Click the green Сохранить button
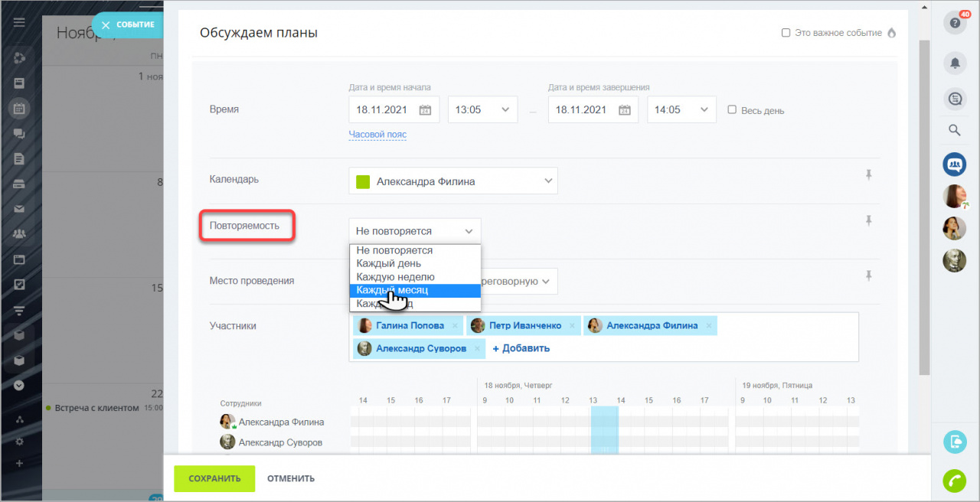This screenshot has width=980, height=502. pyautogui.click(x=214, y=478)
